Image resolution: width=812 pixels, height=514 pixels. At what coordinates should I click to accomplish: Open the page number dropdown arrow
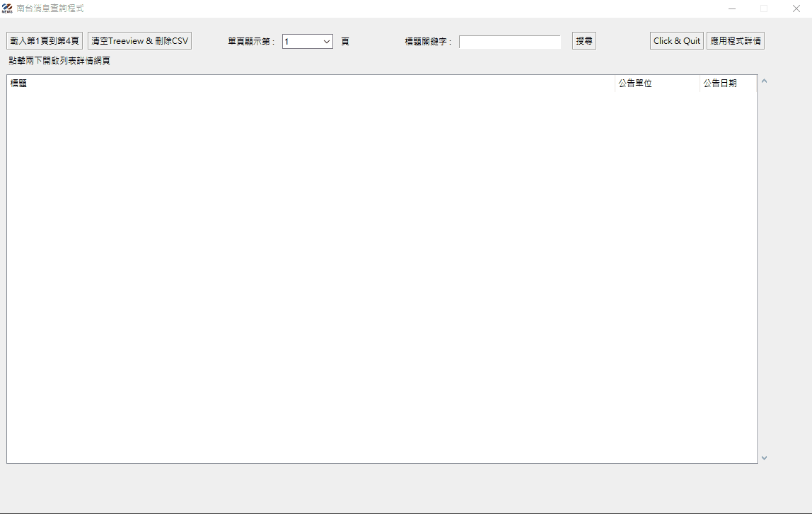pos(327,42)
